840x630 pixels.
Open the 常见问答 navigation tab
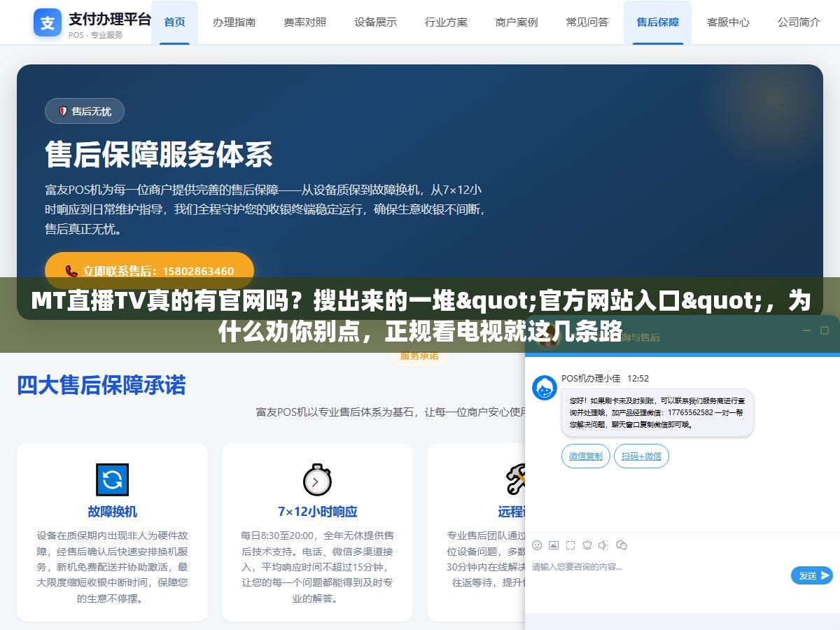click(x=587, y=22)
